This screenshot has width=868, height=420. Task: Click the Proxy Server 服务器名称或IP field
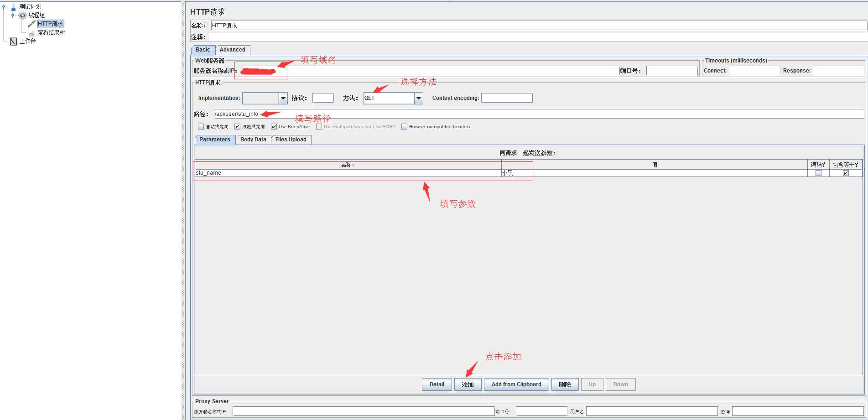click(364, 411)
